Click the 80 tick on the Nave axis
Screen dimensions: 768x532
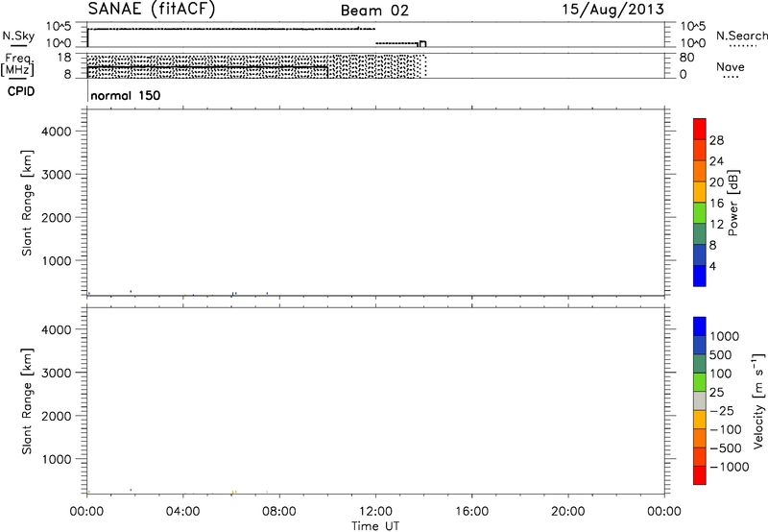tap(686, 58)
